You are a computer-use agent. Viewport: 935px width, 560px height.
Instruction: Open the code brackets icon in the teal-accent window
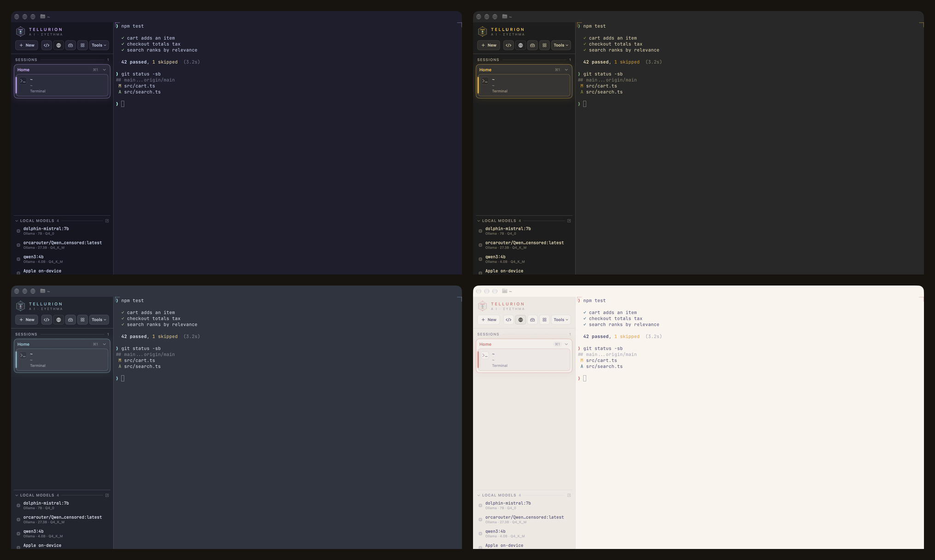point(46,320)
